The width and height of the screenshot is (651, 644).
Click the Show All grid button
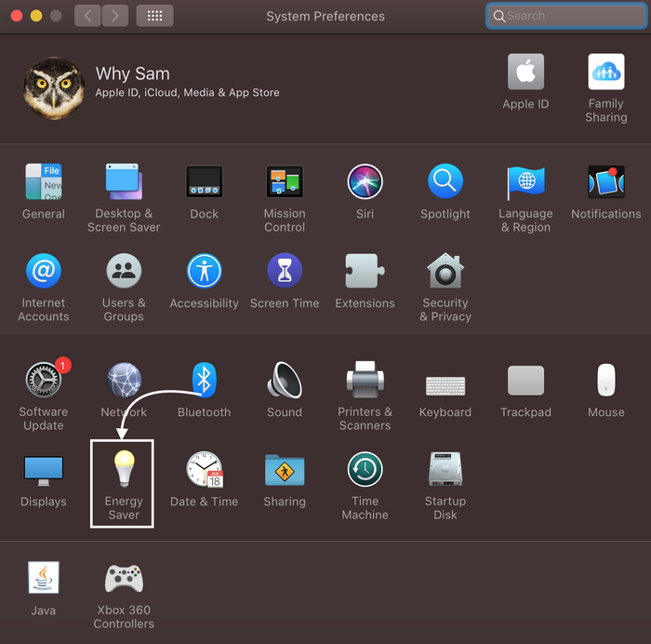(155, 16)
